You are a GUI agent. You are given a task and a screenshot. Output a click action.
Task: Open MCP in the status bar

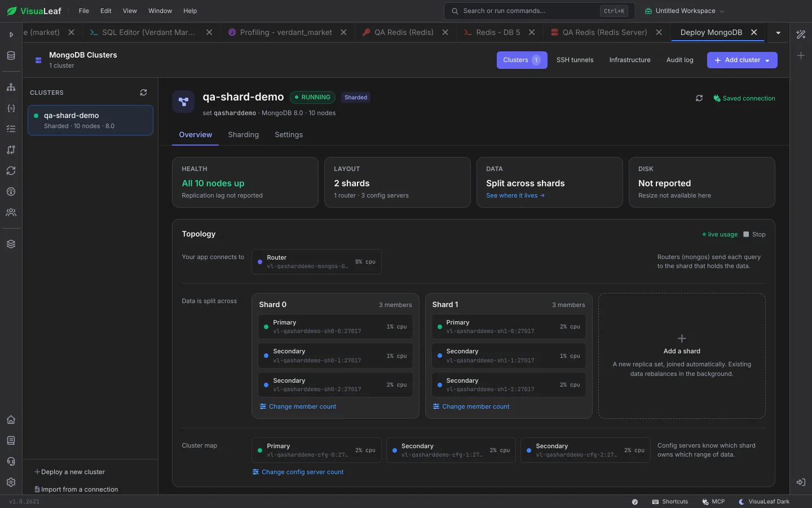713,501
